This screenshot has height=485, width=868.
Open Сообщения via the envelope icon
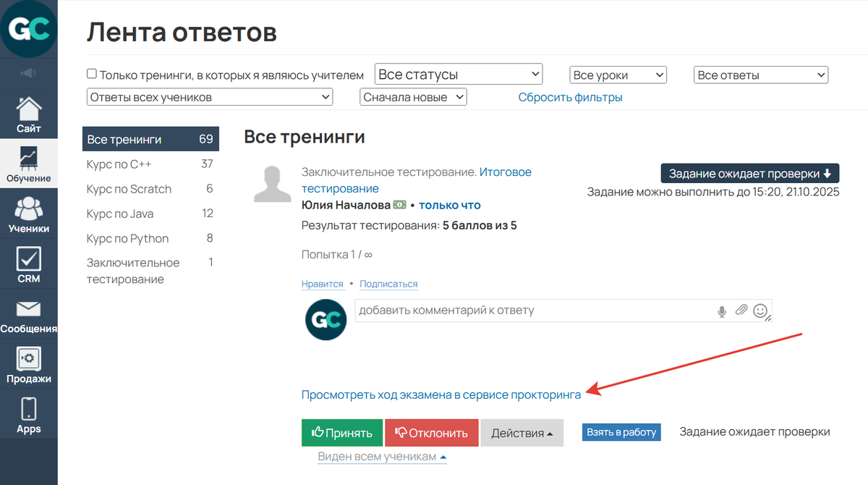[x=29, y=309]
